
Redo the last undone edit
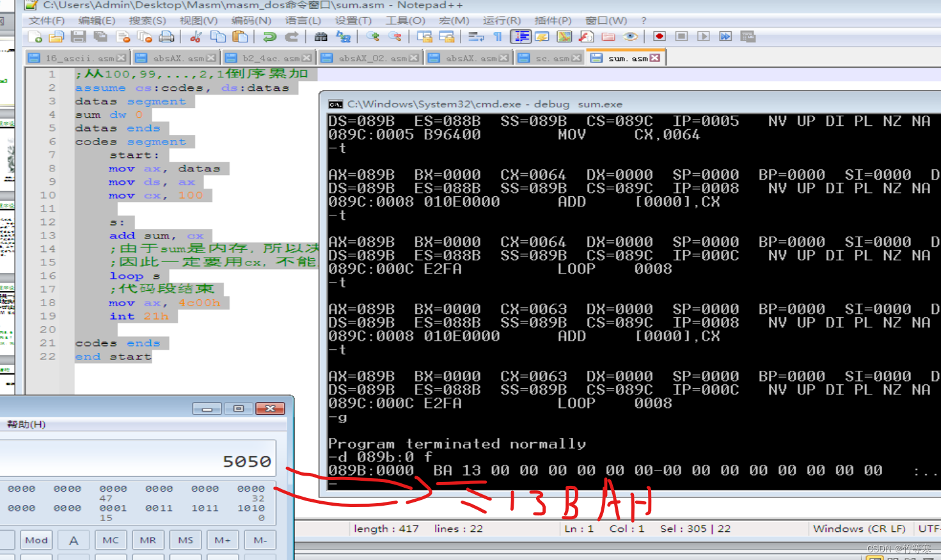pyautogui.click(x=291, y=36)
